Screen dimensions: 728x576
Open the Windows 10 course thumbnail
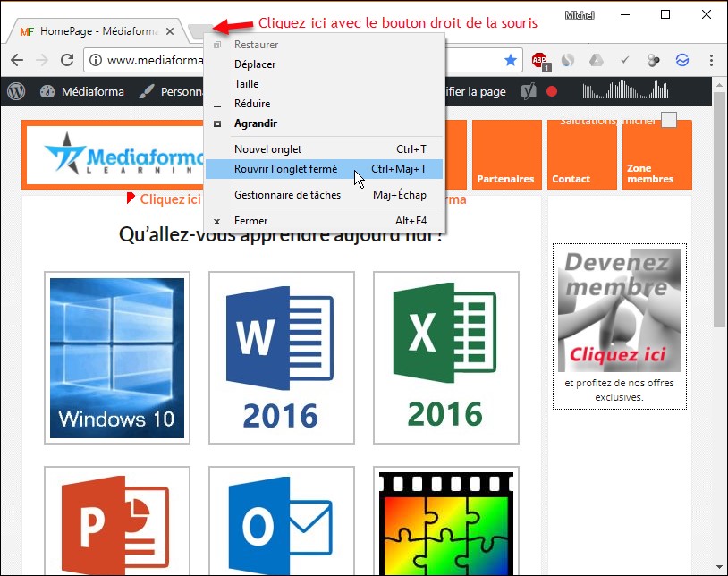[117, 358]
